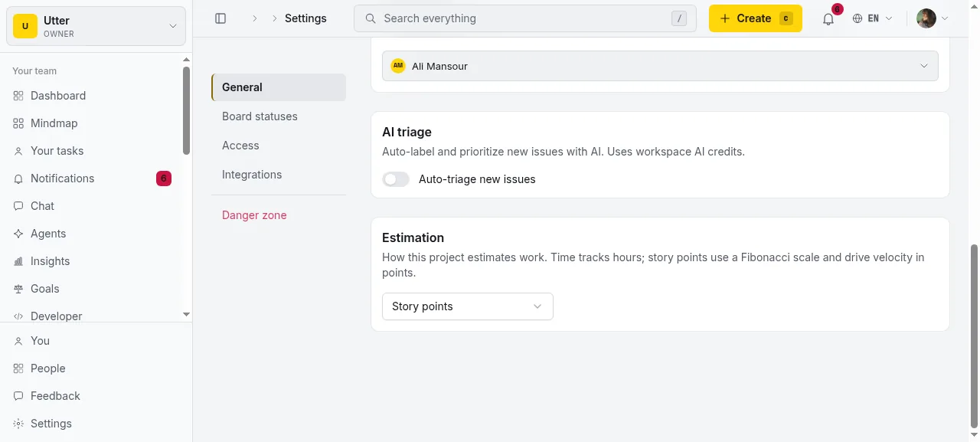Screen dimensions: 980x442
Task: Open Your tasks link in sidebar
Action: pos(92,151)
